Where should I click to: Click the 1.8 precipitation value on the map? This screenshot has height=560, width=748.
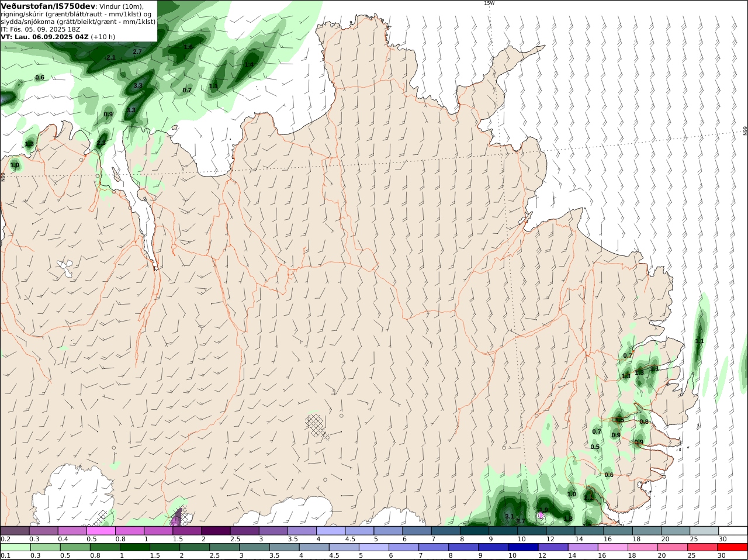[567, 518]
